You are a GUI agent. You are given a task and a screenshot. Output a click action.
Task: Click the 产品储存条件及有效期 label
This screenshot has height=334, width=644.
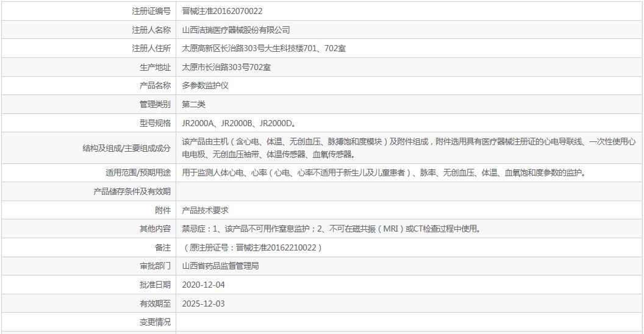[132, 191]
